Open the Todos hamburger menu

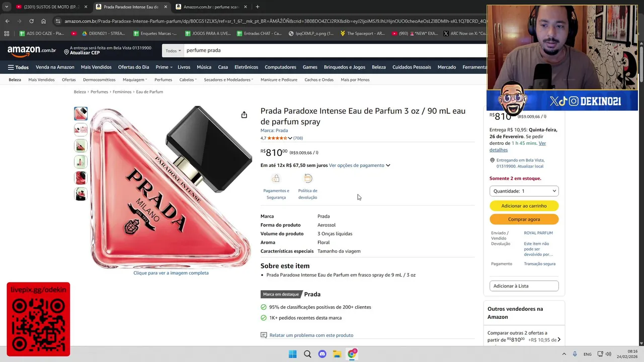coord(18,67)
